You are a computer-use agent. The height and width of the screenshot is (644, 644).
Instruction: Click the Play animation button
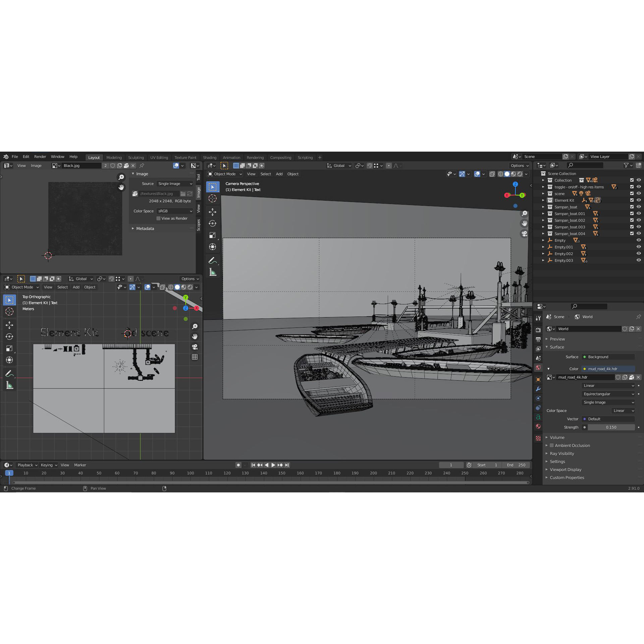coord(273,465)
